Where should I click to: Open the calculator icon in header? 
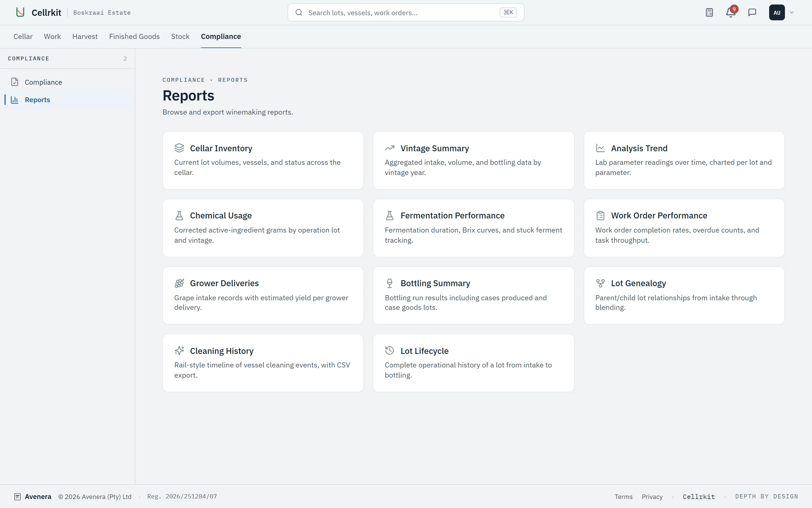pos(709,12)
